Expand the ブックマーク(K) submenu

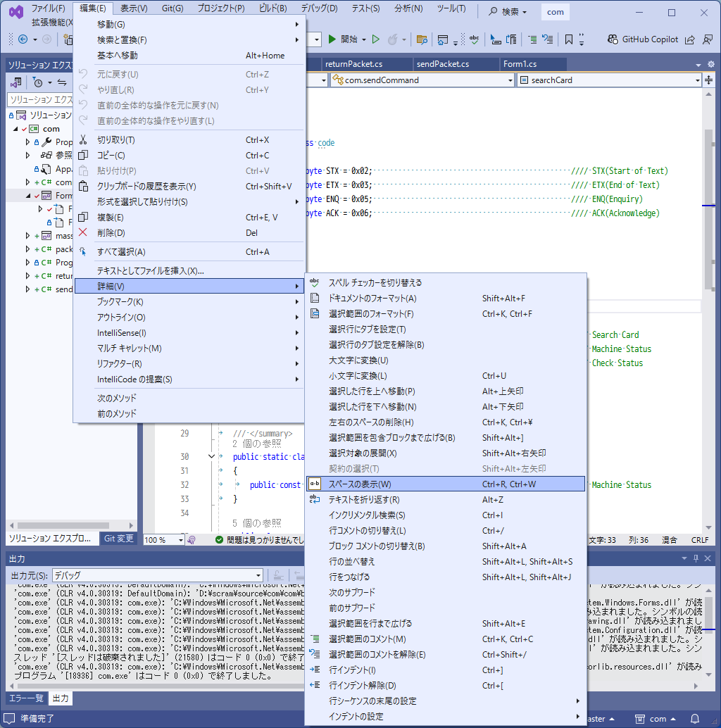(189, 302)
